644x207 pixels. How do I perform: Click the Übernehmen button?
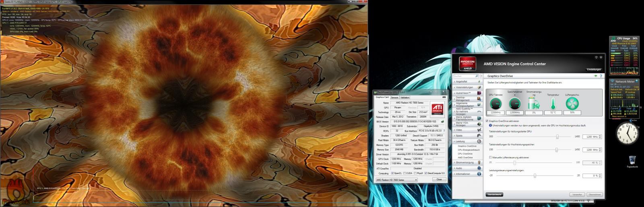594,195
